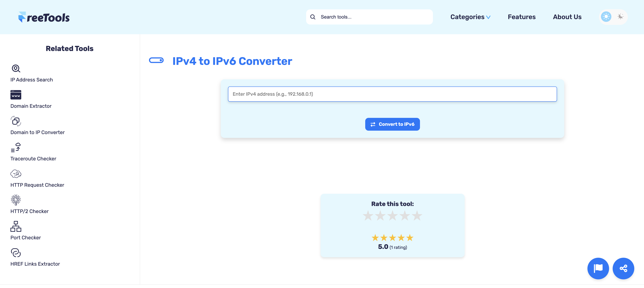
Task: Click the Port Checker network icon
Action: tap(16, 226)
